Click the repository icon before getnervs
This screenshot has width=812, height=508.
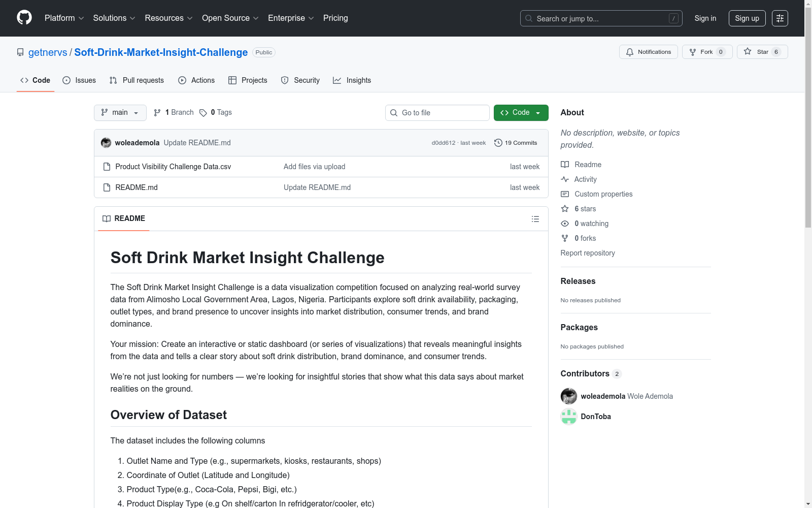pos(20,52)
